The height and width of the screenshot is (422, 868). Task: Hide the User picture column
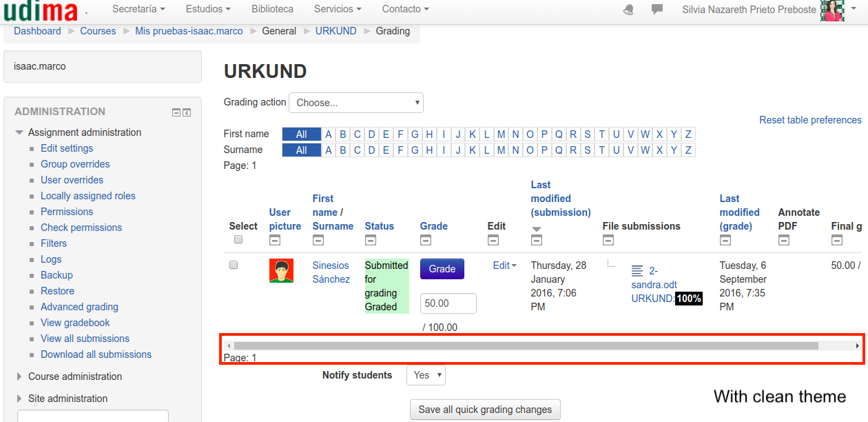coord(274,240)
